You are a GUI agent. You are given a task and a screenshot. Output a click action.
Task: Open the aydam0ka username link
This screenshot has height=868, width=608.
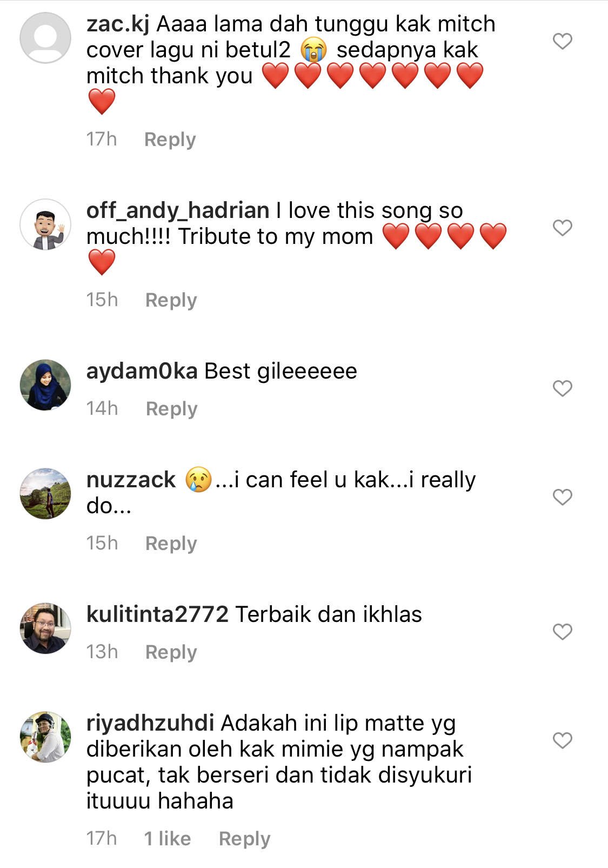click(x=142, y=372)
